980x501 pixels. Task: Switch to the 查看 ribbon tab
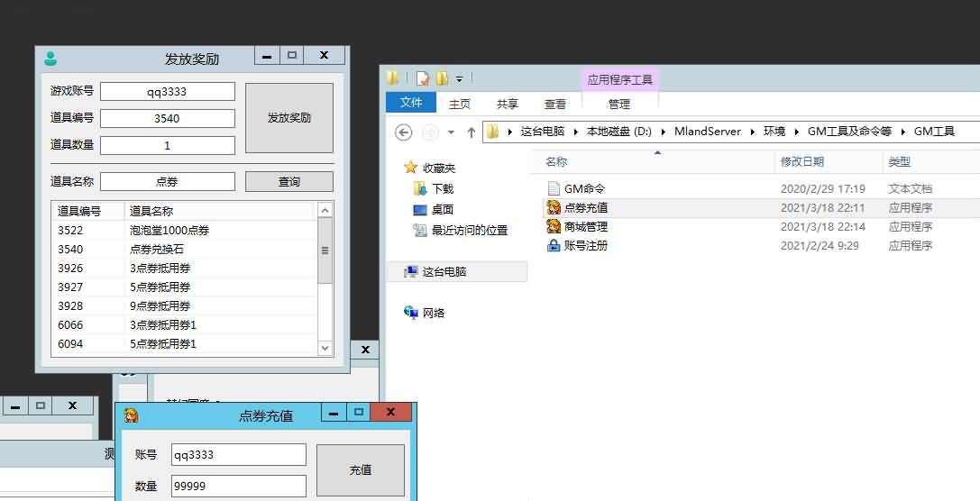[555, 104]
